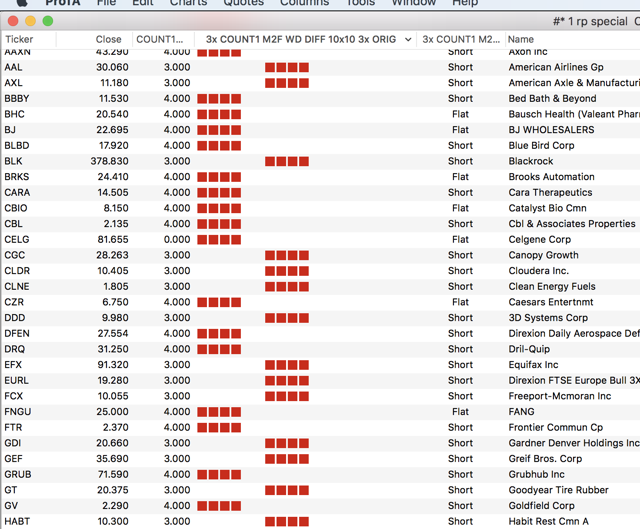
Task: Open the Edit menu
Action: (x=143, y=3)
